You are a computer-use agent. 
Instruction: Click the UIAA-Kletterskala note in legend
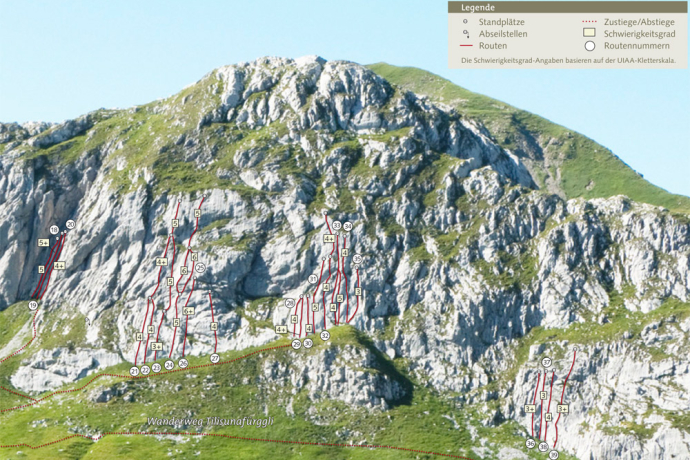click(567, 60)
